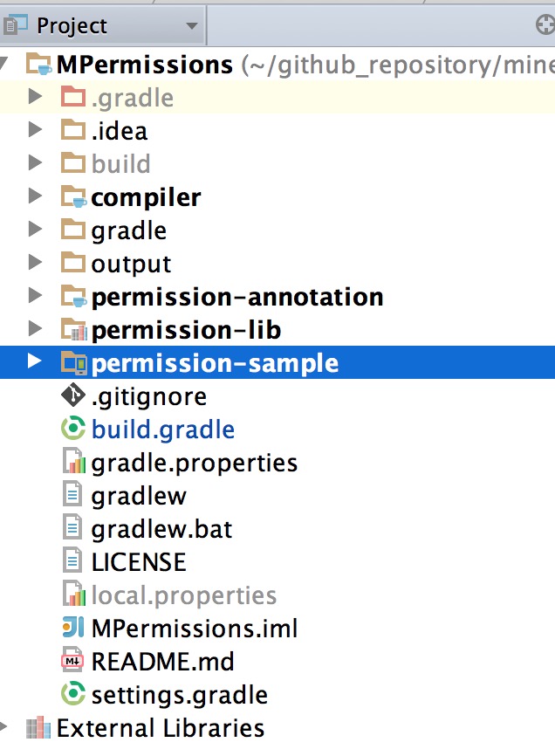Image resolution: width=555 pixels, height=756 pixels.
Task: Click the library folder icon of permission-lib
Action: (73, 329)
